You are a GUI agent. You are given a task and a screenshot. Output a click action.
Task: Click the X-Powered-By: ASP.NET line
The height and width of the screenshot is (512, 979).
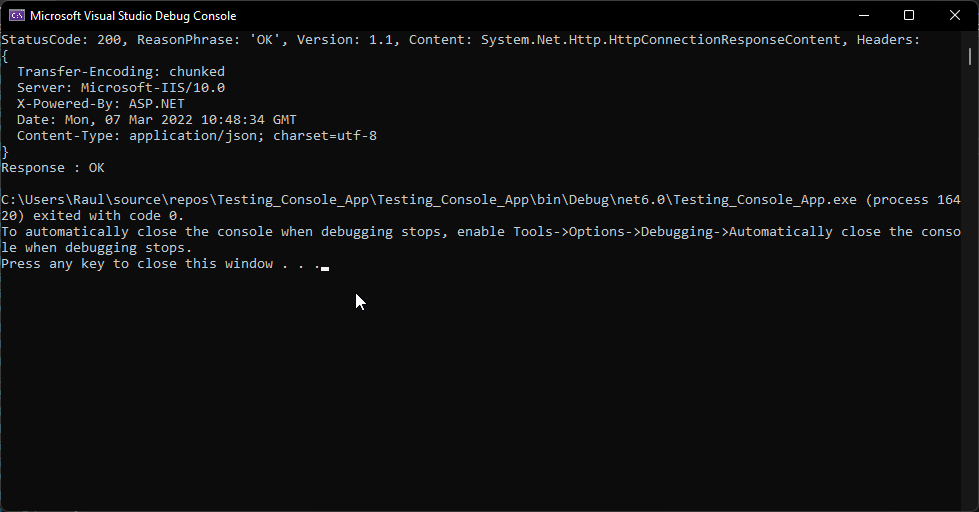point(101,104)
